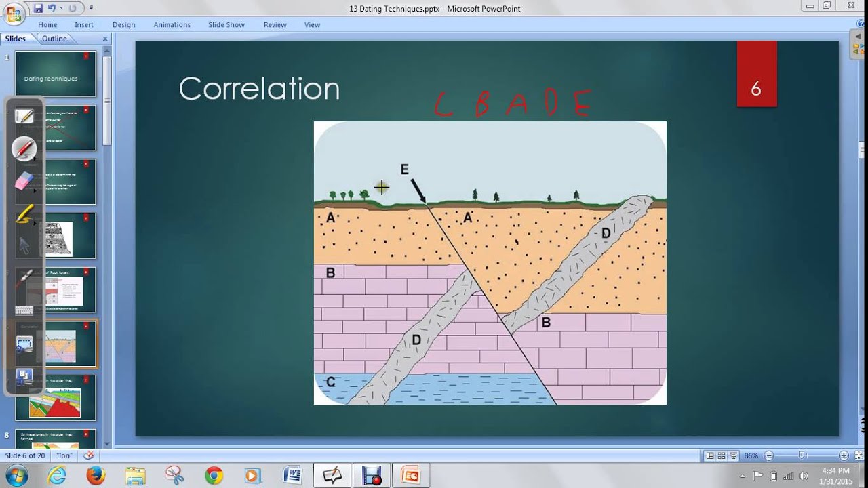The height and width of the screenshot is (488, 868).
Task: Switch to Normal view button
Action: coord(709,455)
